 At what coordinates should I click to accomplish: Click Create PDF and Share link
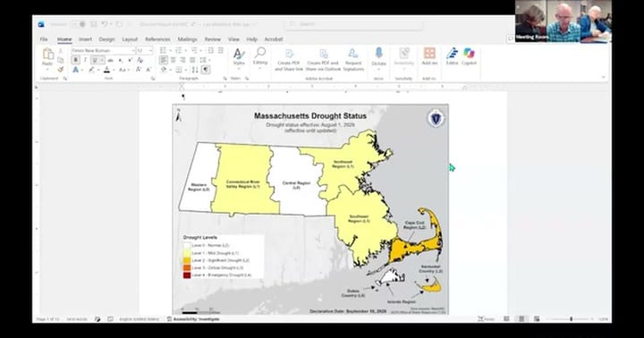[x=289, y=60]
